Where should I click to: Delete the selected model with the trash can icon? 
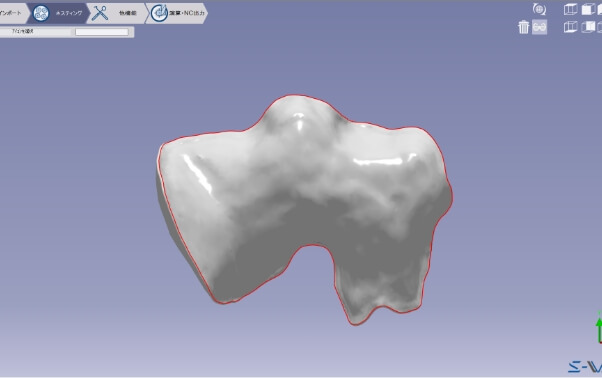point(524,27)
